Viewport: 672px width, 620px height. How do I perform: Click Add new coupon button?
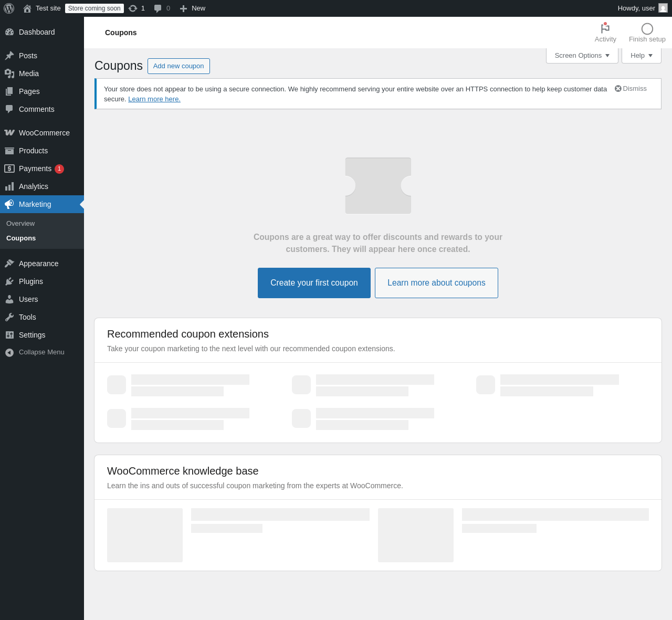coord(178,66)
